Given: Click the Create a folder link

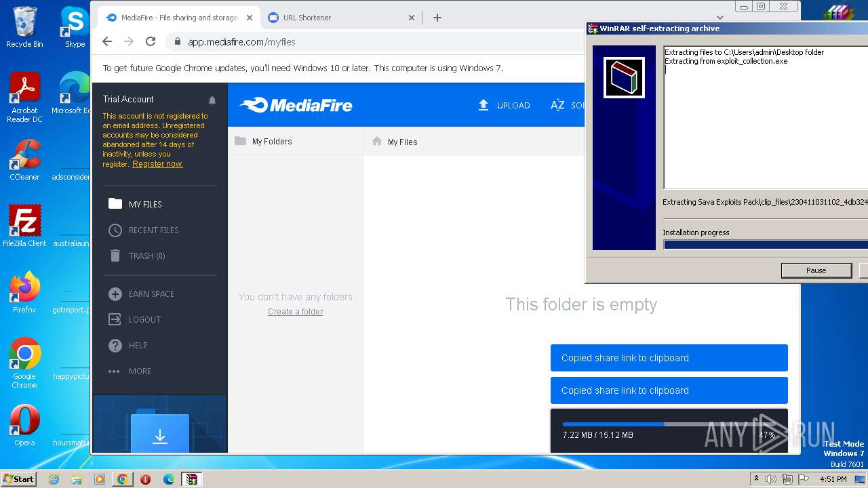Looking at the screenshot, I should coord(295,312).
